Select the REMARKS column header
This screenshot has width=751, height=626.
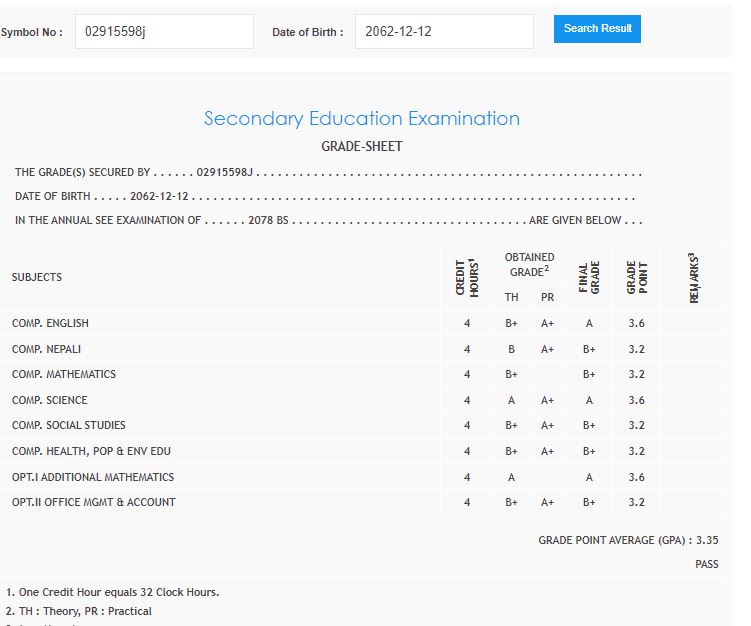[x=692, y=277]
